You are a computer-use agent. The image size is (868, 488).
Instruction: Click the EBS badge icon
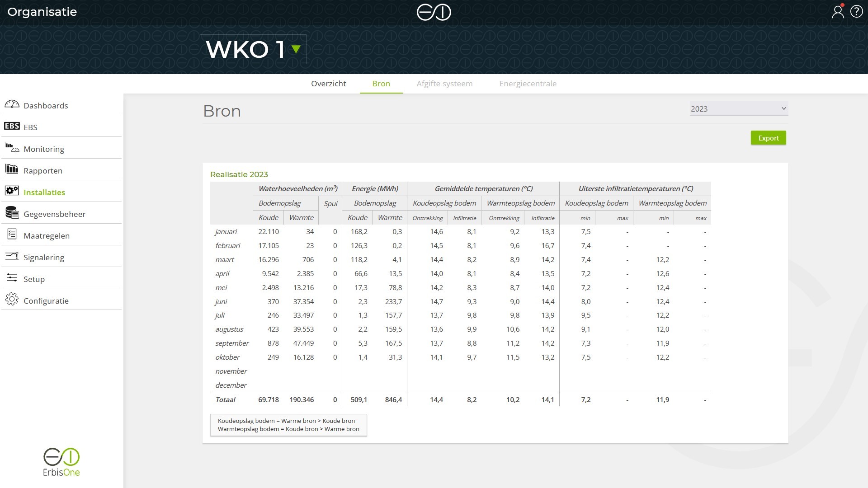click(x=12, y=126)
